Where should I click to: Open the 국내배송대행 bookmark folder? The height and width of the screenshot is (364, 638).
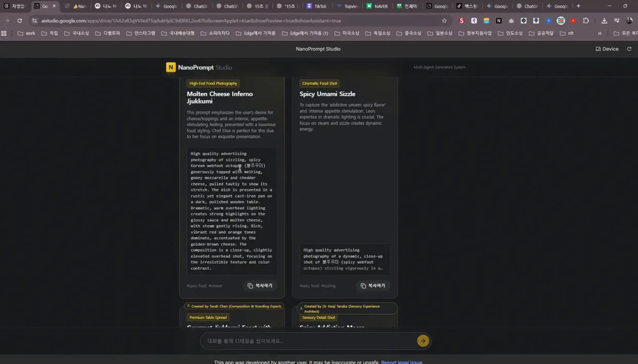coord(178,33)
